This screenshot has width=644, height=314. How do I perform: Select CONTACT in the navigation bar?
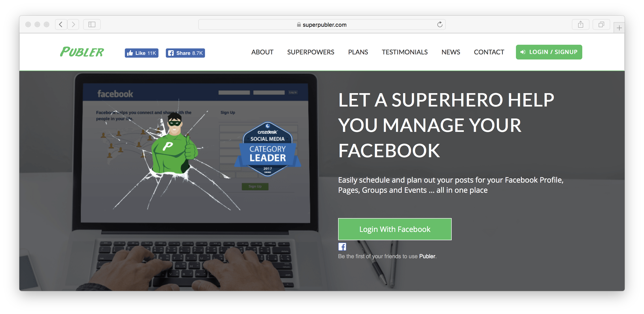coord(489,52)
